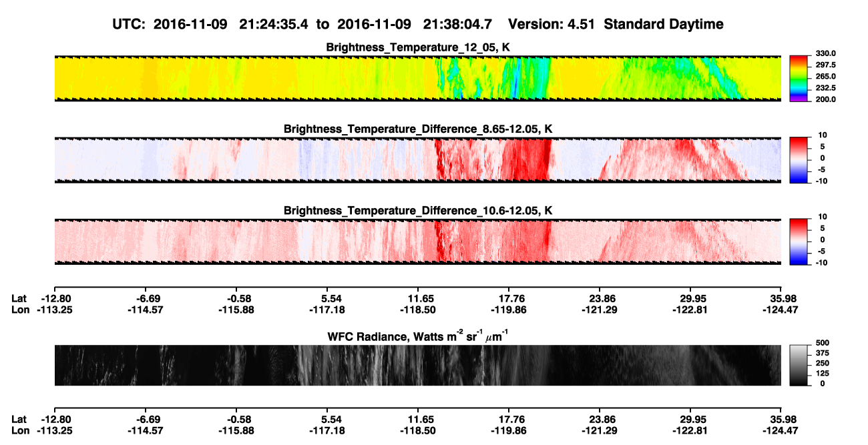The width and height of the screenshot is (868, 445).
Task: Click latitude '-0.58' on axis below WFC Radiance
Action: (x=236, y=419)
